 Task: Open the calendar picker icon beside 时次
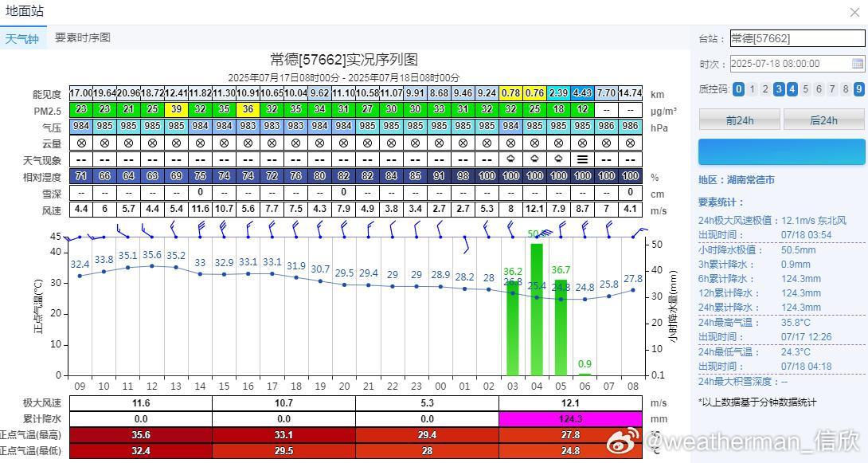857,63
